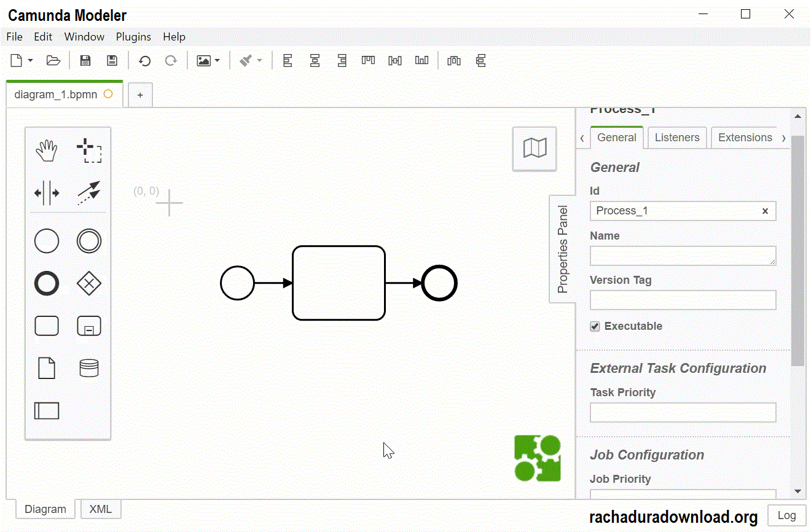
Task: Switch to the Listeners tab
Action: pos(677,138)
